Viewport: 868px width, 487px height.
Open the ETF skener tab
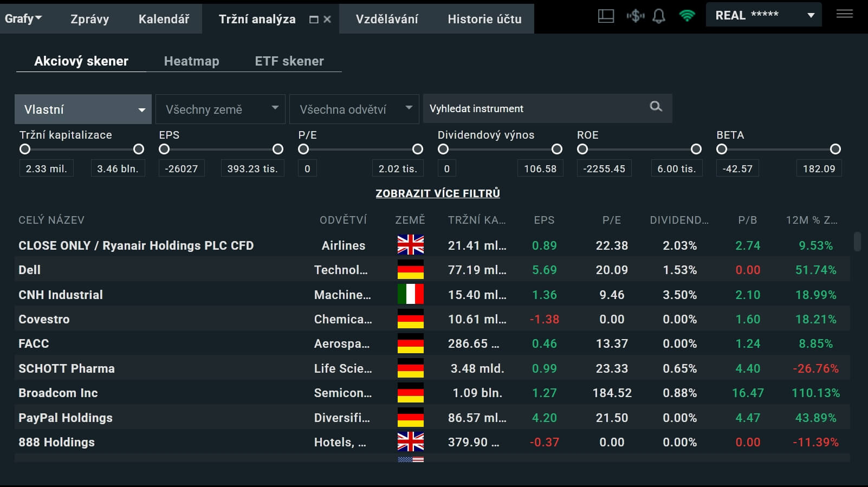(289, 61)
